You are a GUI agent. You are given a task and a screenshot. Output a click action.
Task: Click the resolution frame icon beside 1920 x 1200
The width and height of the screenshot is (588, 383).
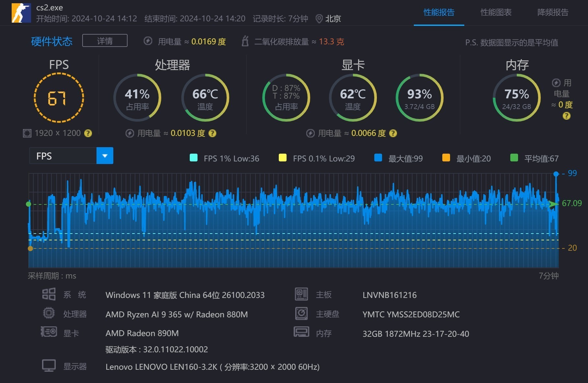coord(27,133)
